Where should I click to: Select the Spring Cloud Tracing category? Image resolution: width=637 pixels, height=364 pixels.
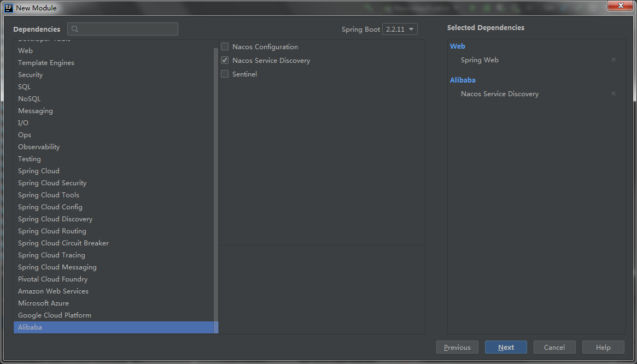[114, 255]
